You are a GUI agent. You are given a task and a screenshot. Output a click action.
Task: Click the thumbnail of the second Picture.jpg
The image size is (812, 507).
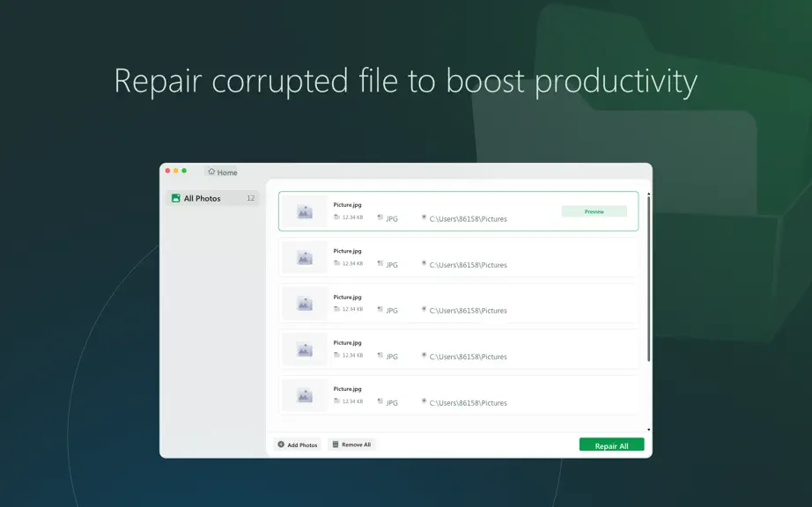coord(305,258)
